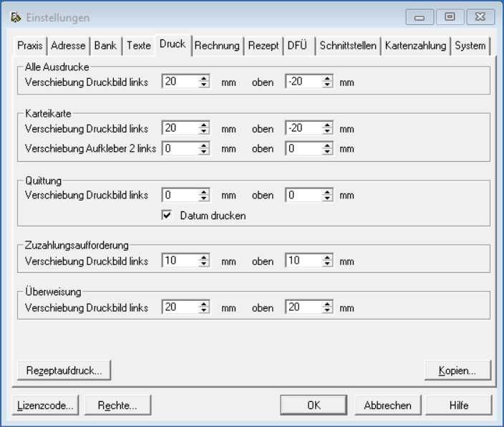Increase Quittung oben offset value

click(x=327, y=191)
